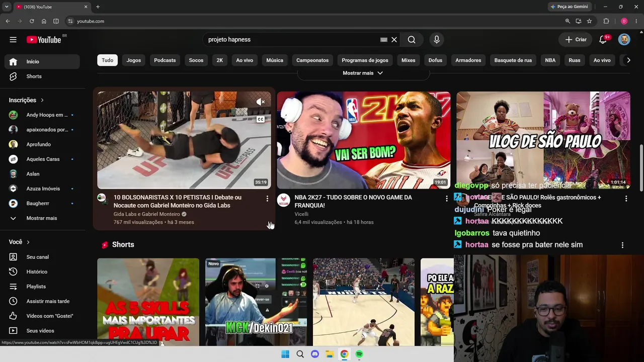Open the YouTube guide hamburger menu
This screenshot has width=644, height=362.
tap(13, 40)
